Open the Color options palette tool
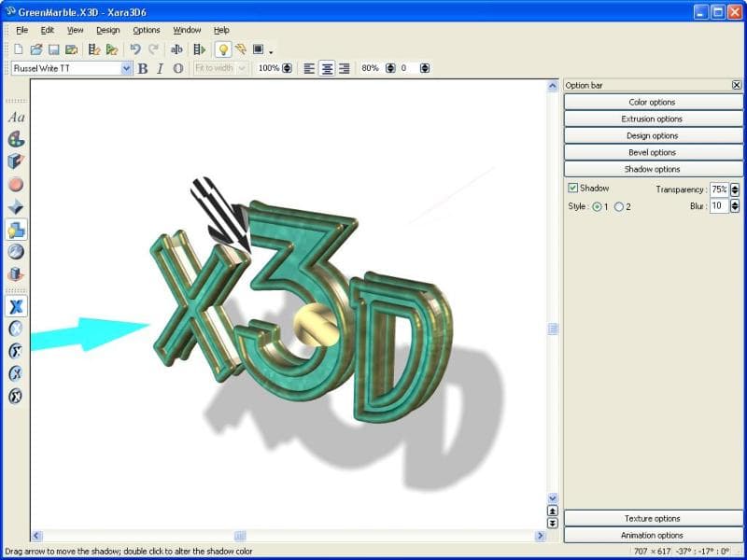 [x=16, y=140]
